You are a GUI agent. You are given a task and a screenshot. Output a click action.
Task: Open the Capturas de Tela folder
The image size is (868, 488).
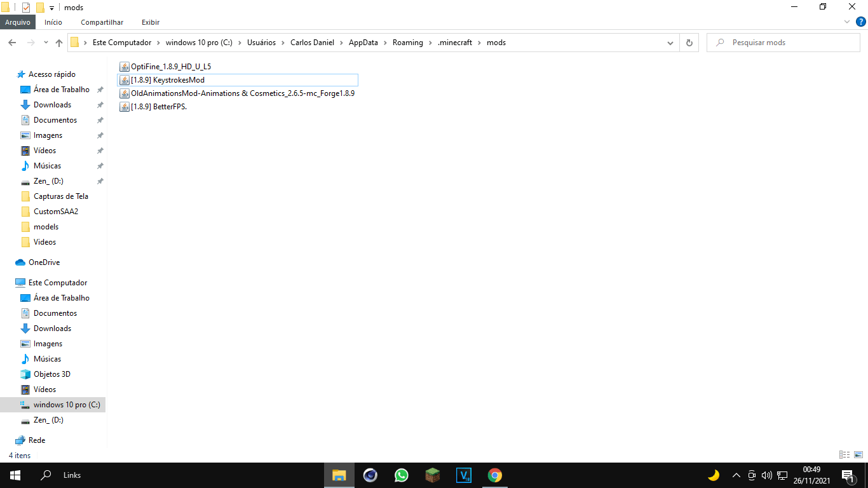click(60, 196)
